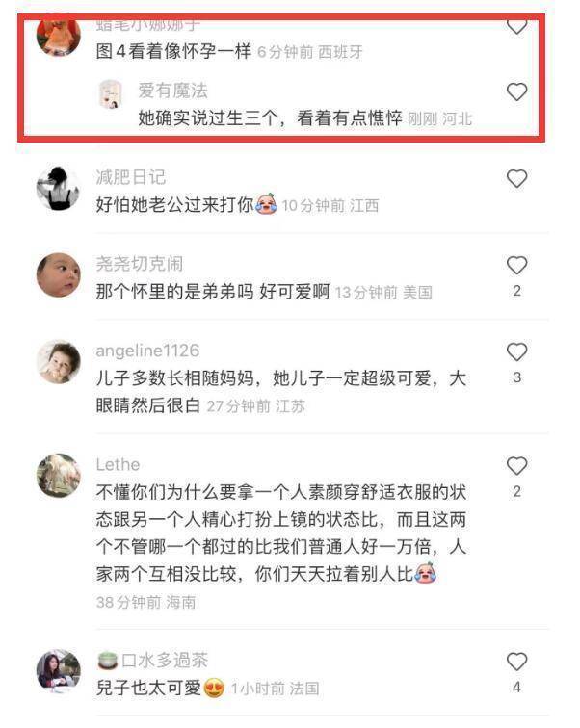Tap heart on 减肥日记's comment
Viewport: 580px width, 728px height.
[516, 179]
